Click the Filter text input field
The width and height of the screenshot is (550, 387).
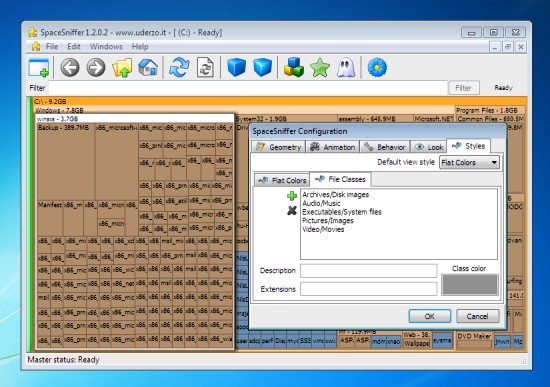tap(248, 88)
